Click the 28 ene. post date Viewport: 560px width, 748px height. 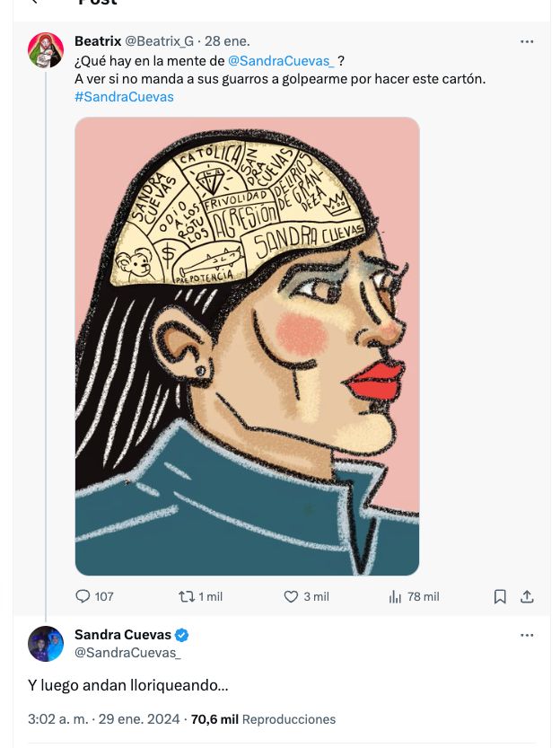(x=227, y=41)
